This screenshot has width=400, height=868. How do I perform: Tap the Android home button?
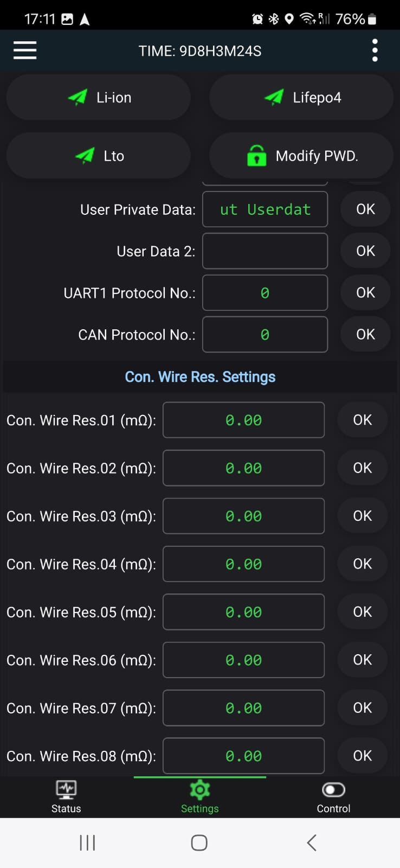pos(199,843)
